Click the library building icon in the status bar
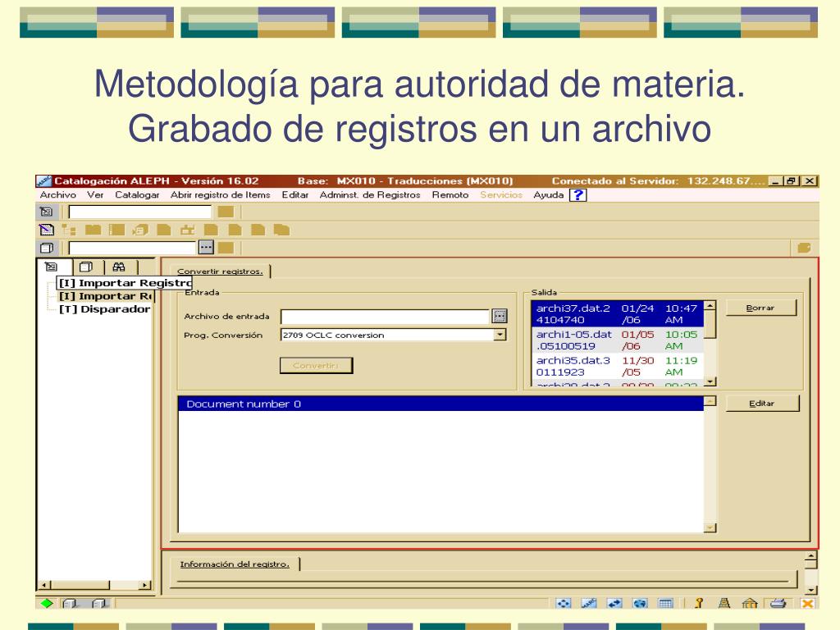 point(750,603)
